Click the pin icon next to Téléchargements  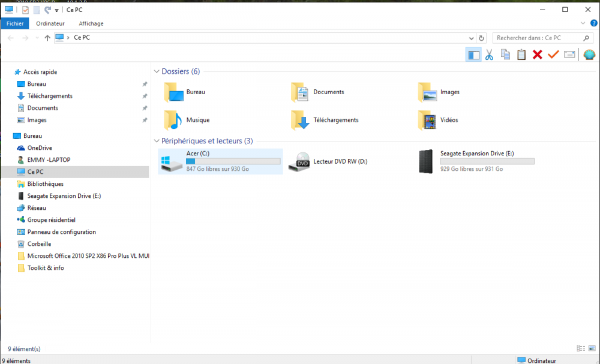point(145,96)
